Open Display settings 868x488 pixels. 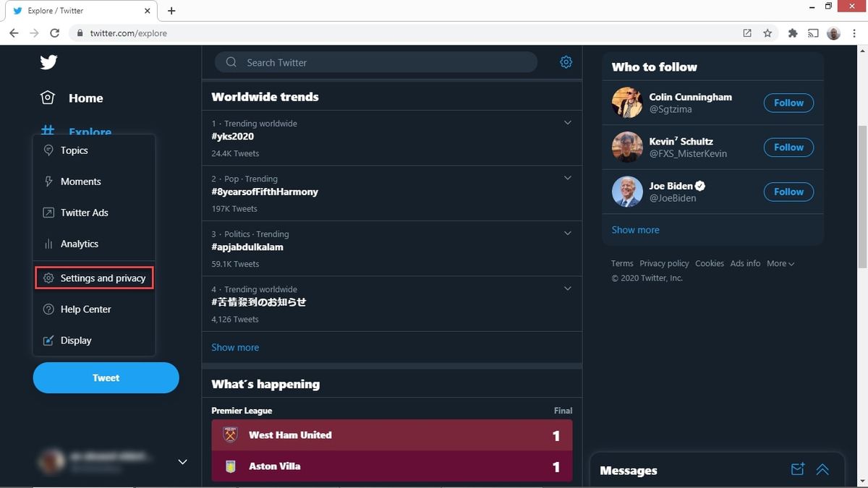[75, 340]
